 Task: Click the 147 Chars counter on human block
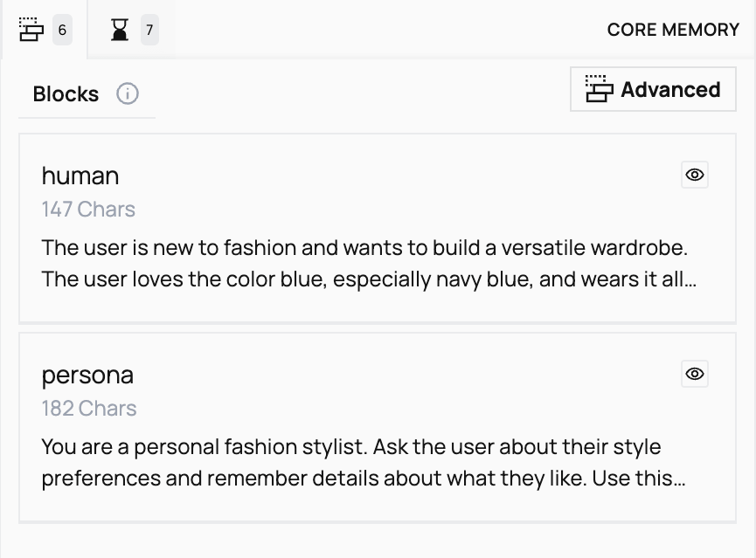click(x=88, y=209)
